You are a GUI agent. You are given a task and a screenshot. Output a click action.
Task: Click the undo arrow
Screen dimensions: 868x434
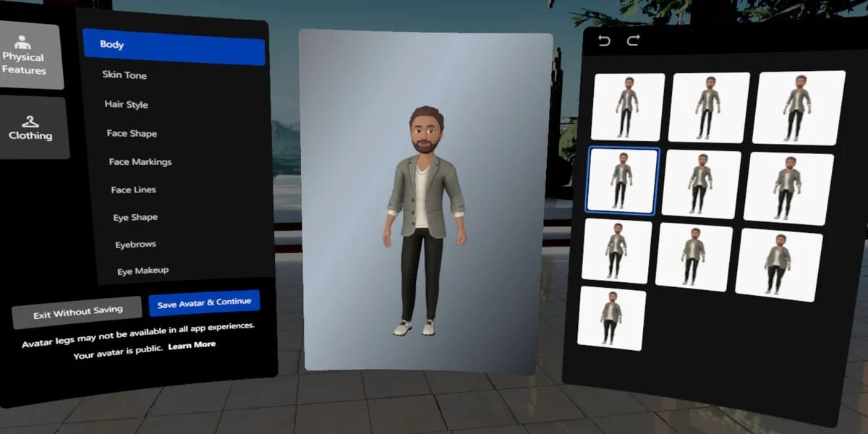pyautogui.click(x=605, y=41)
